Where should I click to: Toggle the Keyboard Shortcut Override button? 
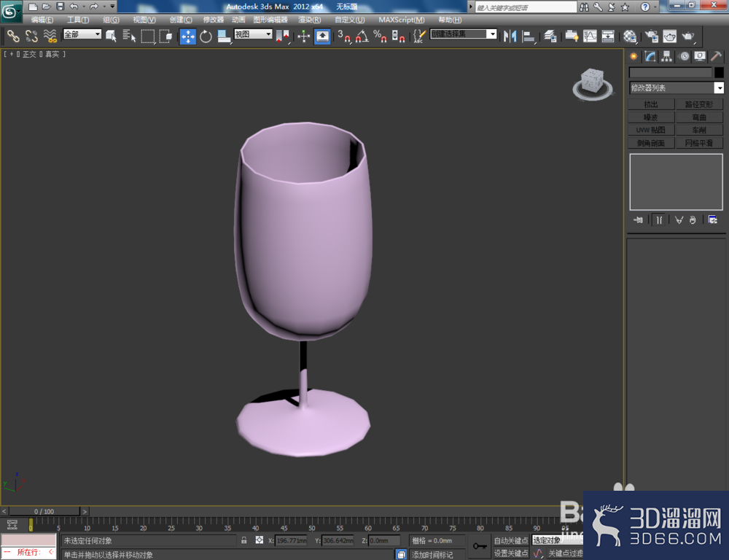(x=322, y=36)
